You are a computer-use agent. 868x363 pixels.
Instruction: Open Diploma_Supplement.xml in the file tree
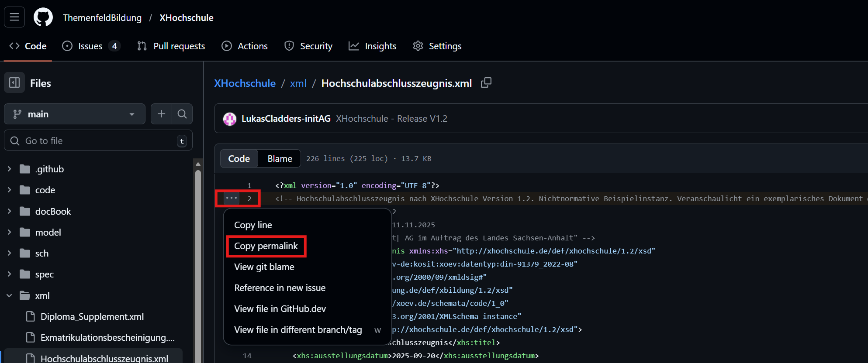pos(92,316)
